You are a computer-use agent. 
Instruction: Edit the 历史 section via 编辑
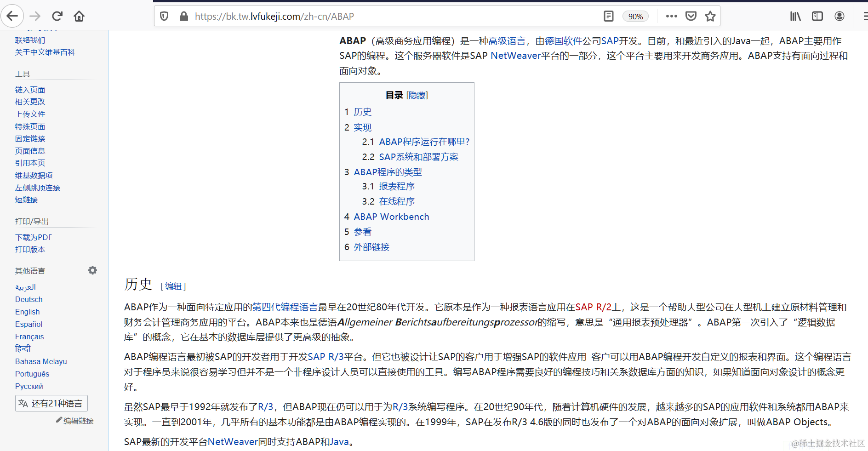click(x=173, y=286)
